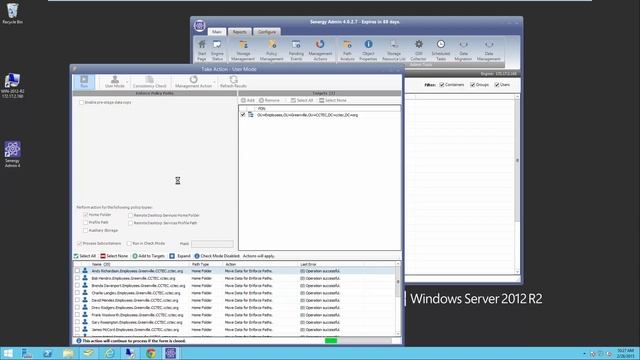
Task: Click the results list vertical scrollbar
Action: 398,298
